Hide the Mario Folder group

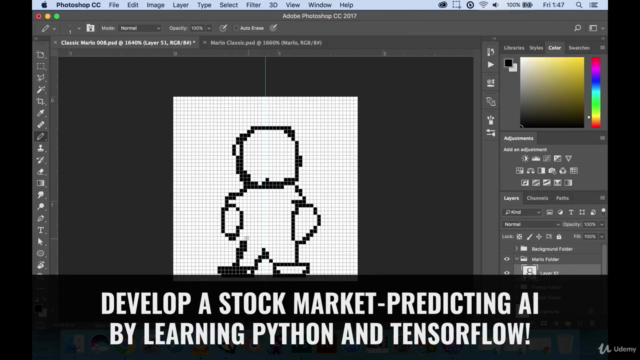click(507, 259)
